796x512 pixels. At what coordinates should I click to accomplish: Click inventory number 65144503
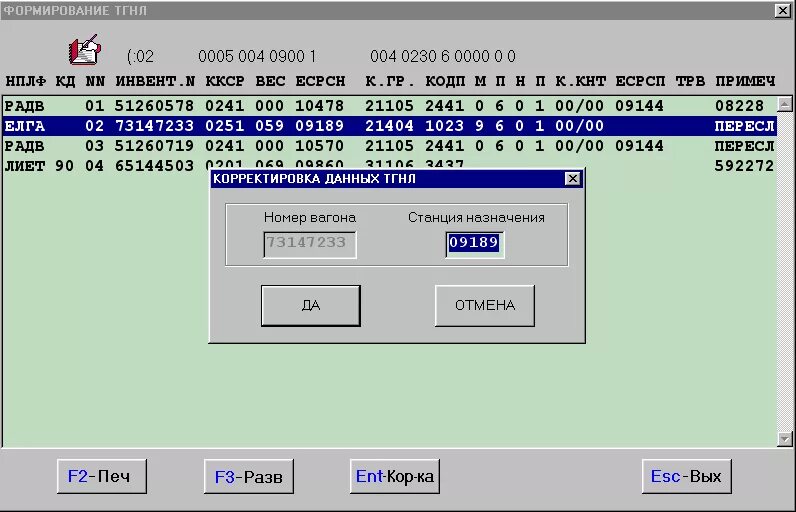click(154, 166)
